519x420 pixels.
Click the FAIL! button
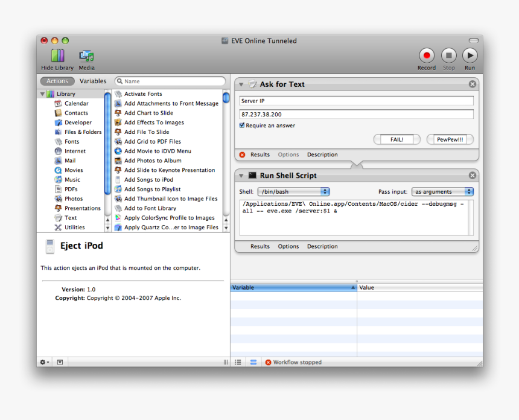click(x=397, y=139)
